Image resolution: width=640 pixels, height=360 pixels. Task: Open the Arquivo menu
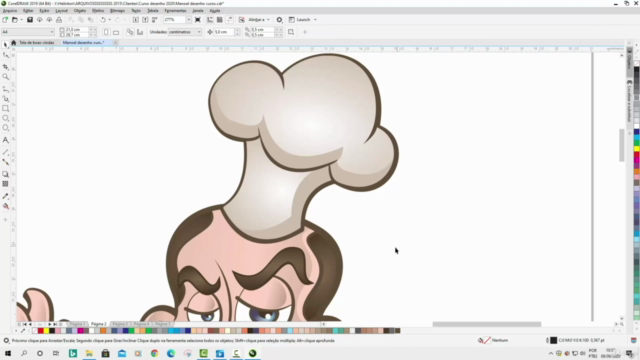pos(10,11)
